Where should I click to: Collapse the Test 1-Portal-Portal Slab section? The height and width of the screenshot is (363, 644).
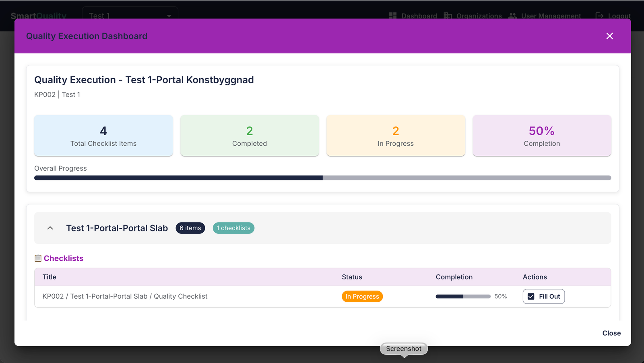50,228
